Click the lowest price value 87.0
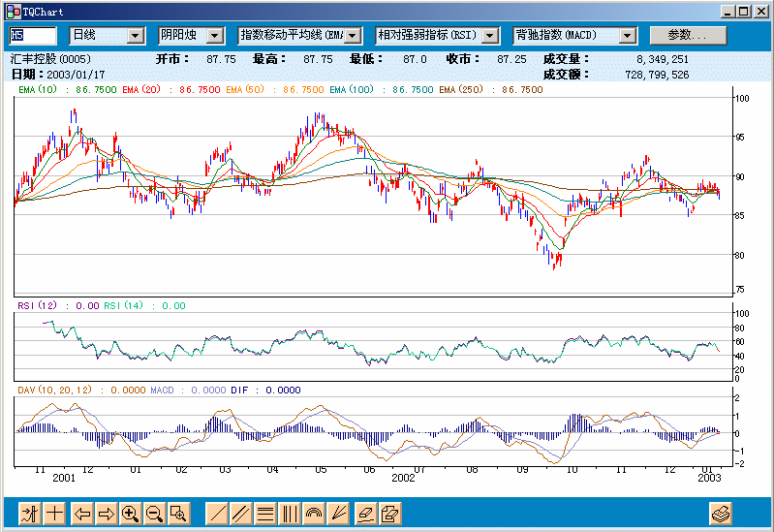The width and height of the screenshot is (774, 532). click(415, 59)
